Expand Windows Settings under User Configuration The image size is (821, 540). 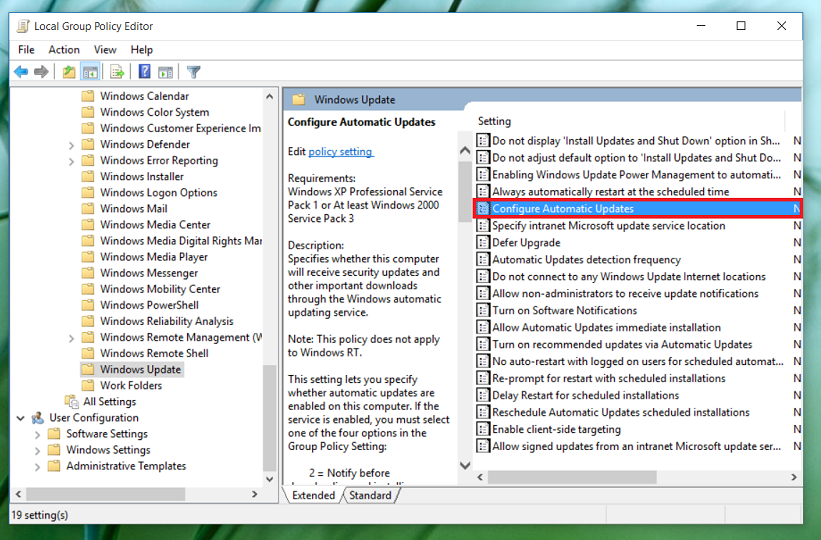37,450
